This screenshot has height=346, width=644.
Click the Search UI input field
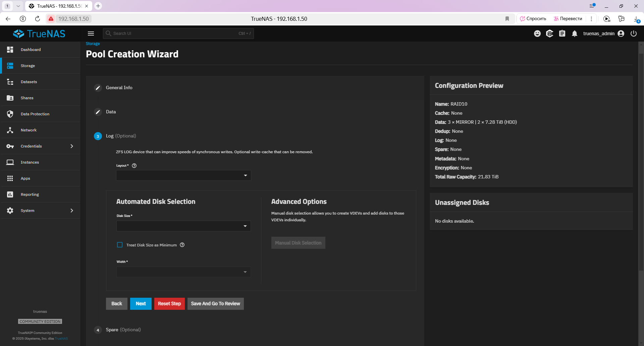[178, 34]
